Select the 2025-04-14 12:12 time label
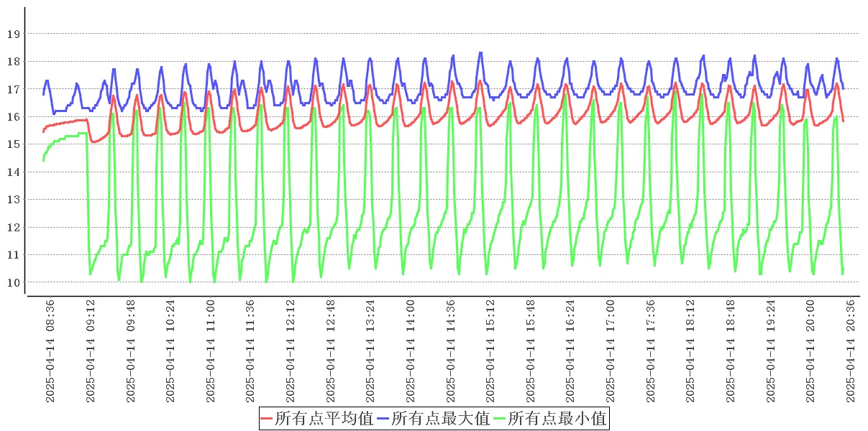Image resolution: width=868 pixels, height=431 pixels. (291, 351)
